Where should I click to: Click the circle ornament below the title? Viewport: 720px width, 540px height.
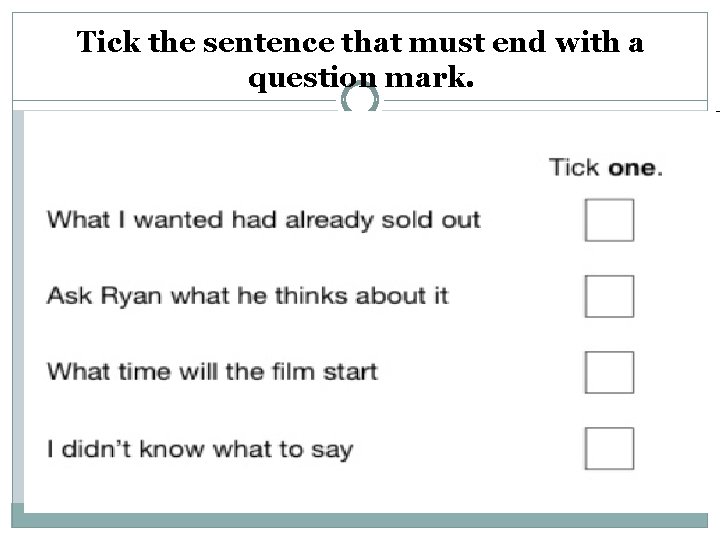coord(360,99)
